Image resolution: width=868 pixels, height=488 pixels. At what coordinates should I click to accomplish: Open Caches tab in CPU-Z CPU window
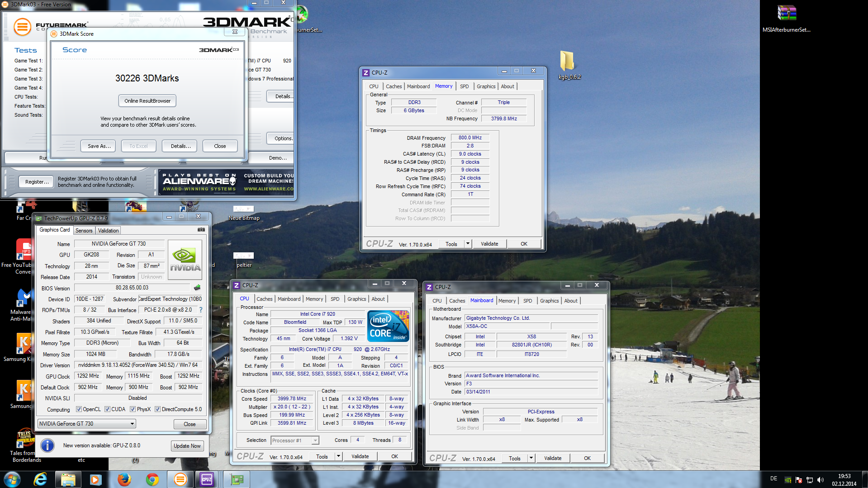(x=265, y=299)
